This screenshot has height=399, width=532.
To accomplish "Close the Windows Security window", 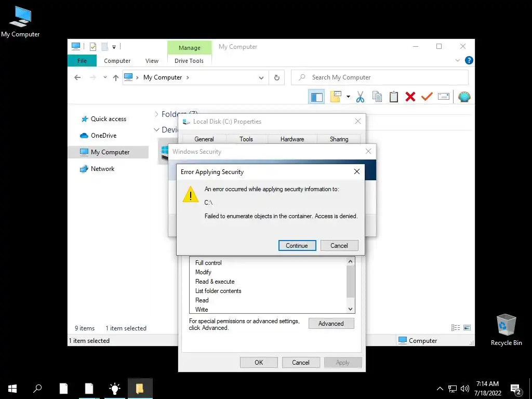I will click(x=368, y=151).
